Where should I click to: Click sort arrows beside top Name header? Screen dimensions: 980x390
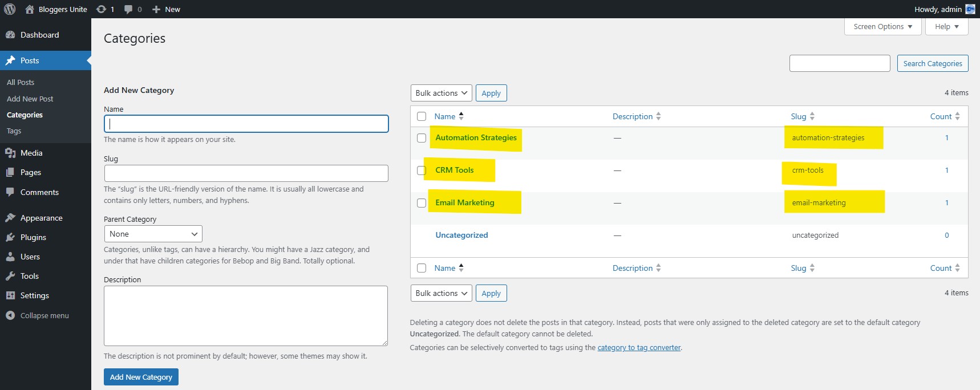coord(461,116)
